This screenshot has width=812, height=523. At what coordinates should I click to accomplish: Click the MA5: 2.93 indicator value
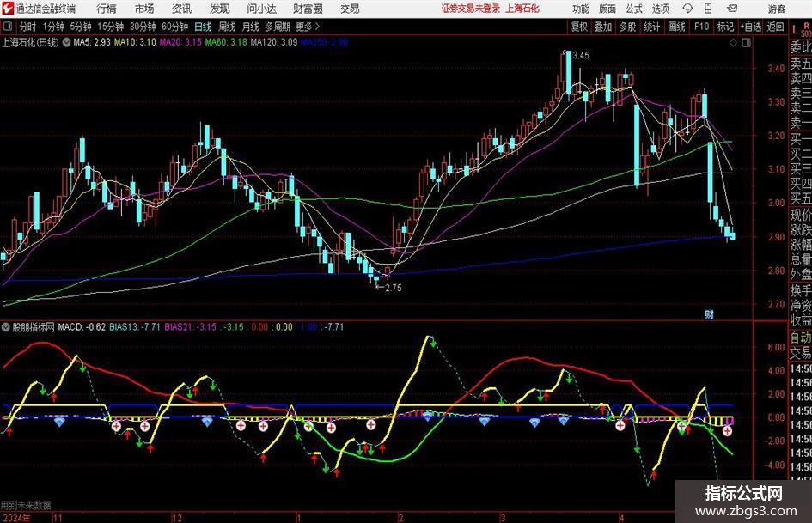(x=92, y=42)
